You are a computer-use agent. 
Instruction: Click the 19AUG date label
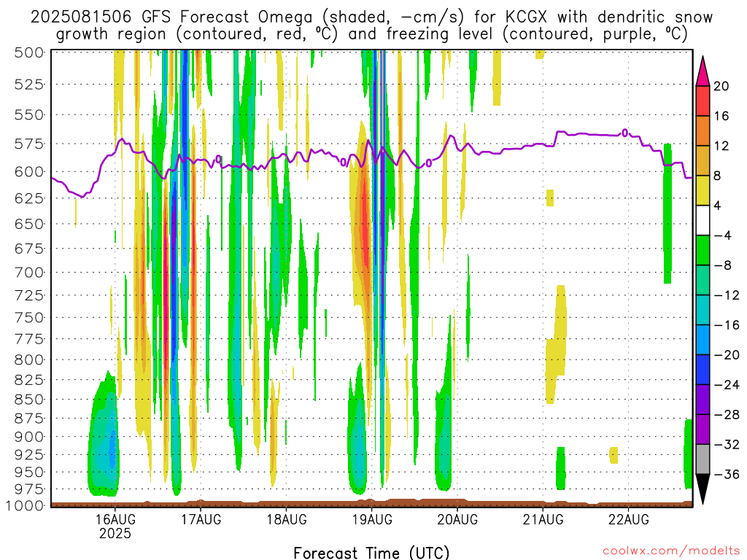(371, 519)
